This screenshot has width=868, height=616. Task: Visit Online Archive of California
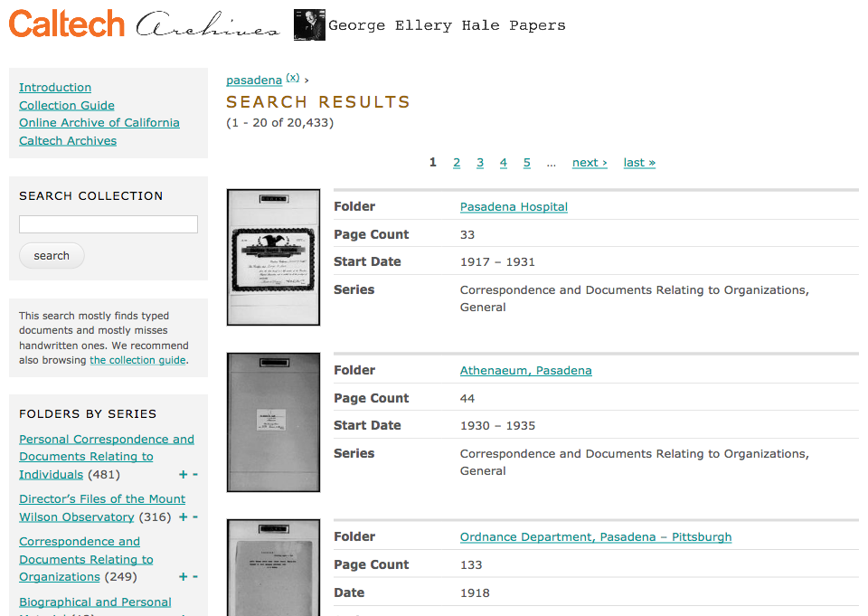(x=99, y=122)
